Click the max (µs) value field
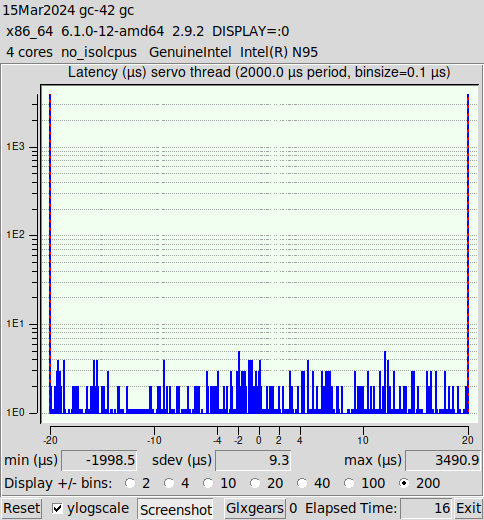Image resolution: width=484 pixels, height=520 pixels. point(443,460)
